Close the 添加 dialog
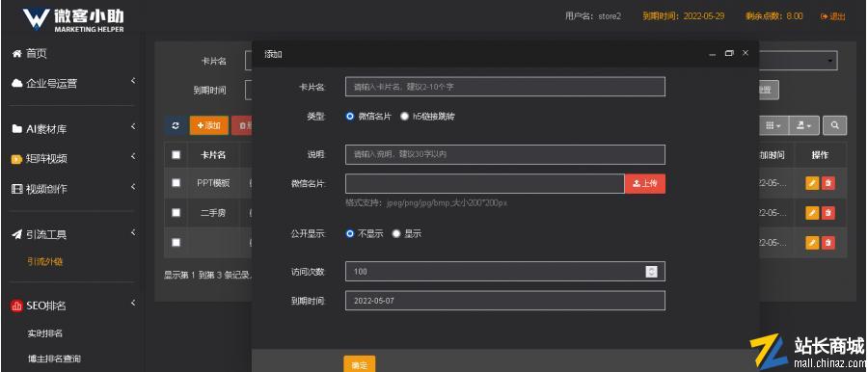The height and width of the screenshot is (372, 868). [x=746, y=53]
